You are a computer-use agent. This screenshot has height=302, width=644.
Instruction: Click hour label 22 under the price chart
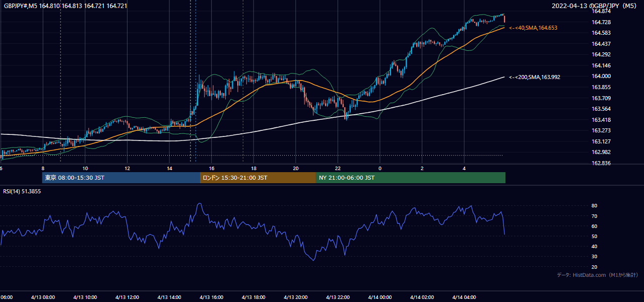(338, 169)
